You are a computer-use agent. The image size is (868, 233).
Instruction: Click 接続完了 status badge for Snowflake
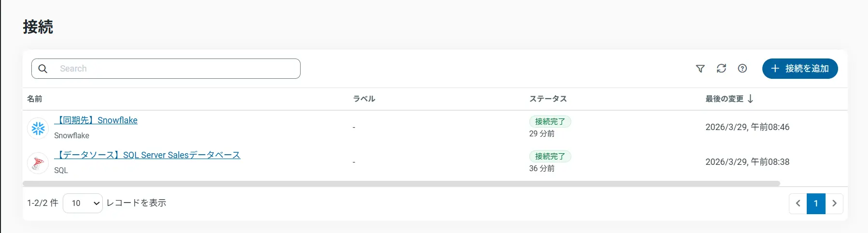[x=550, y=121]
